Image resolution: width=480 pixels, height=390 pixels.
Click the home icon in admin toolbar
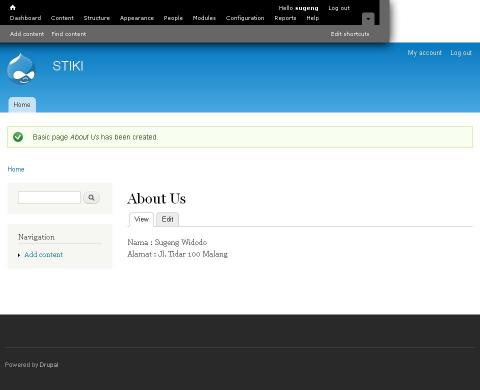tap(13, 7)
